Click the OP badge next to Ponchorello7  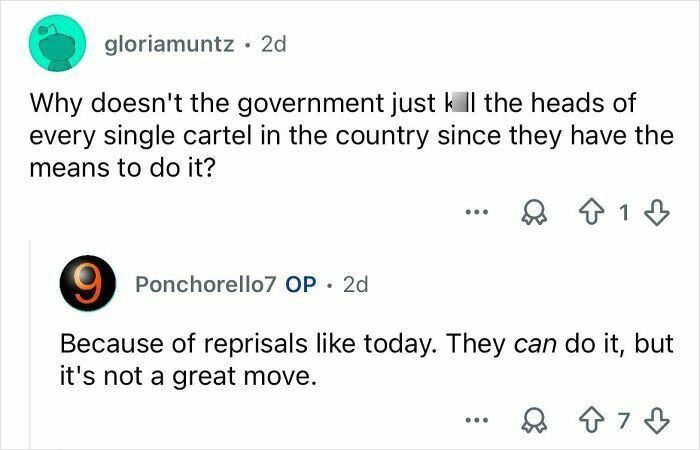coord(302,284)
